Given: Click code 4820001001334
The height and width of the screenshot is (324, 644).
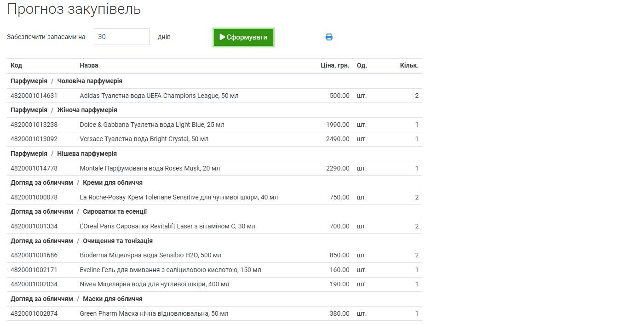Looking at the screenshot, I should 34,226.
